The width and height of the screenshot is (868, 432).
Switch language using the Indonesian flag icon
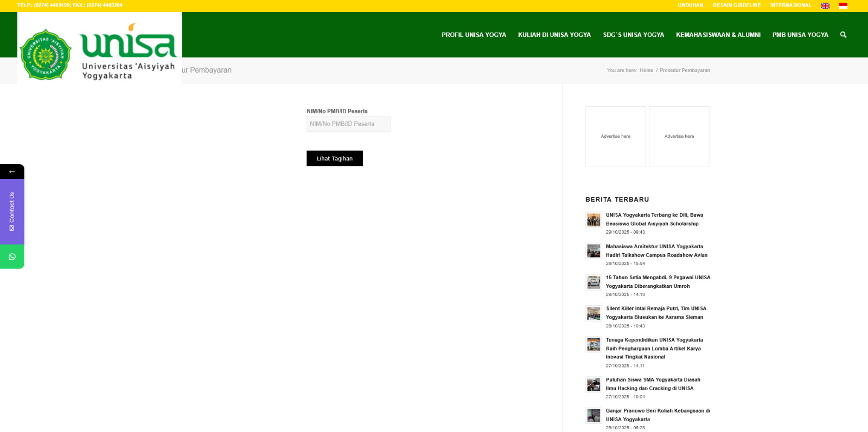[843, 6]
